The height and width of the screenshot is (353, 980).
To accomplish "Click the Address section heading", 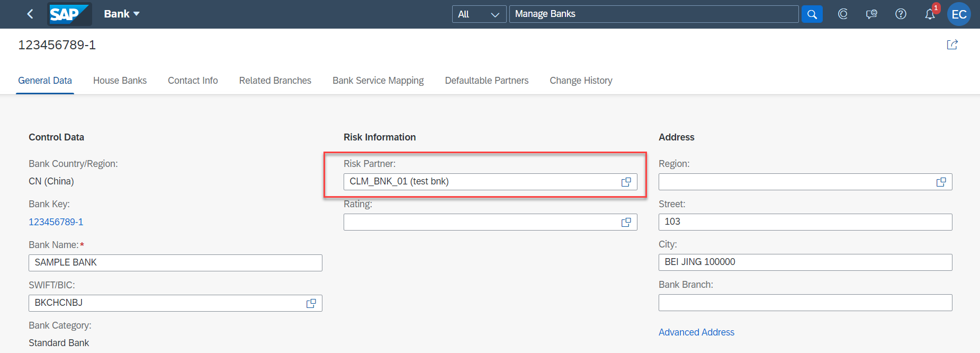I will click(677, 137).
